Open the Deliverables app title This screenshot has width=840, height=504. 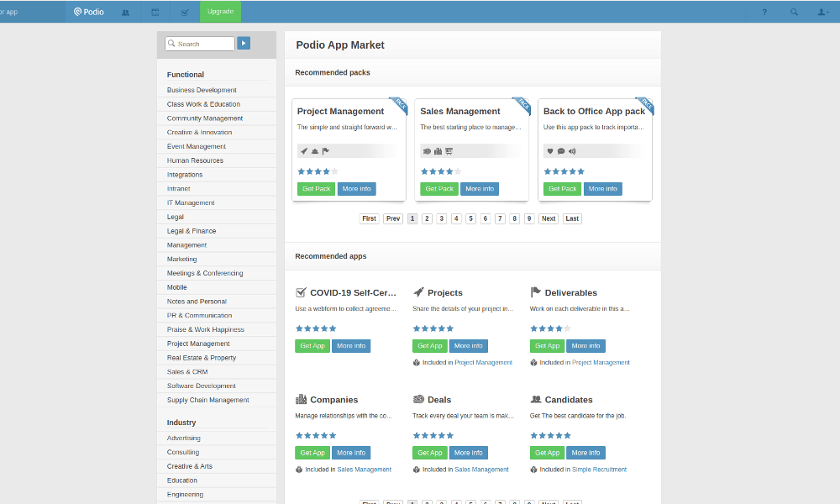point(570,293)
